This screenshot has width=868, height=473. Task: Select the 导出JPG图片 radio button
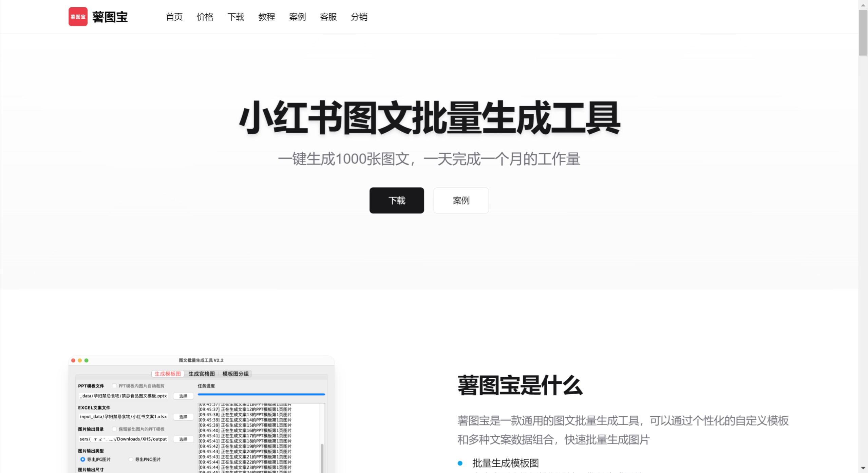[x=83, y=459]
